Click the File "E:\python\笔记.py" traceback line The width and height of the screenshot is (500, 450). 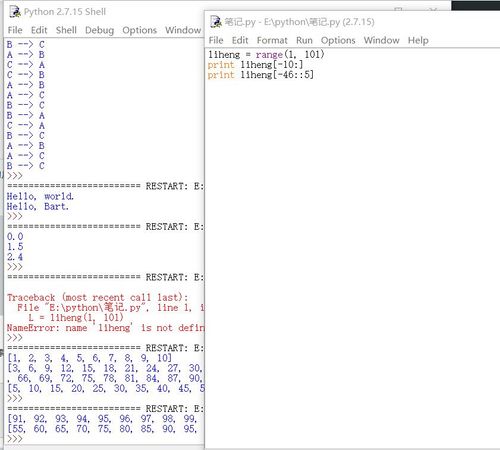pyautogui.click(x=111, y=307)
